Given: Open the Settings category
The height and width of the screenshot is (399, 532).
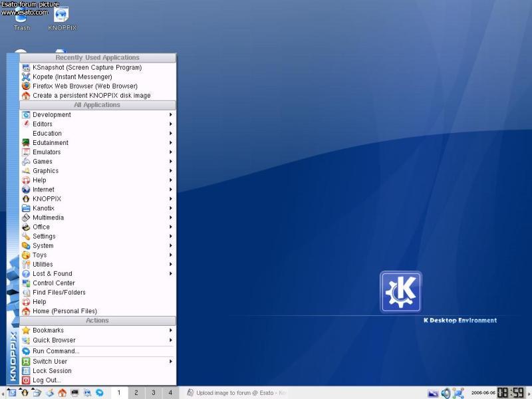Looking at the screenshot, I should click(98, 236).
